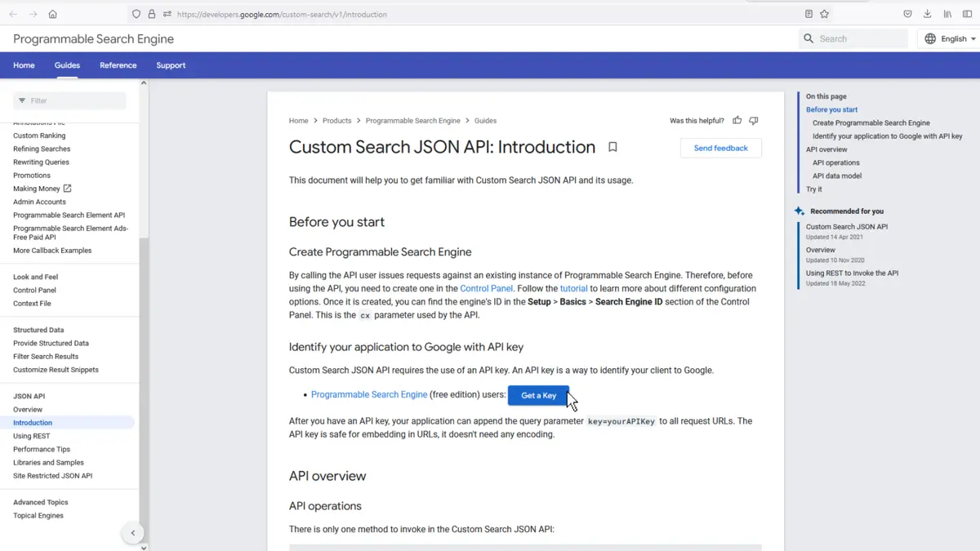This screenshot has height=551, width=980.
Task: Click the external link icon next to Making Money
Action: coord(67,189)
